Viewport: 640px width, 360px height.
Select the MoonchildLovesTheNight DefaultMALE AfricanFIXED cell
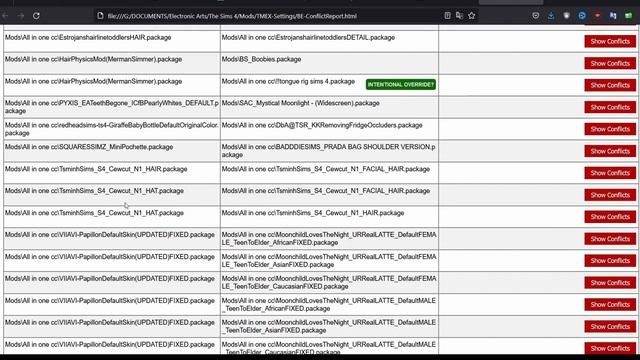coord(329,304)
